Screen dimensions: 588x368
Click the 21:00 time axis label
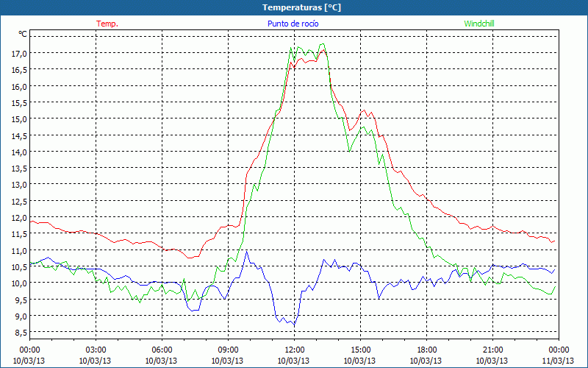pos(492,350)
